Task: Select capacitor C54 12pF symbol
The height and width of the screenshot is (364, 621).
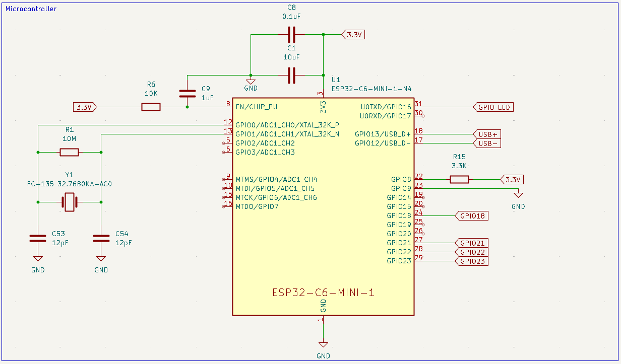Action: [x=101, y=239]
